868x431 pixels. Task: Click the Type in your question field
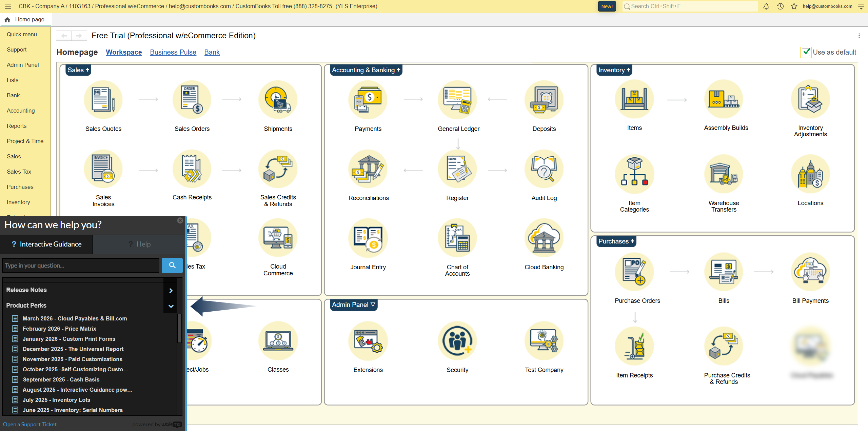point(81,266)
